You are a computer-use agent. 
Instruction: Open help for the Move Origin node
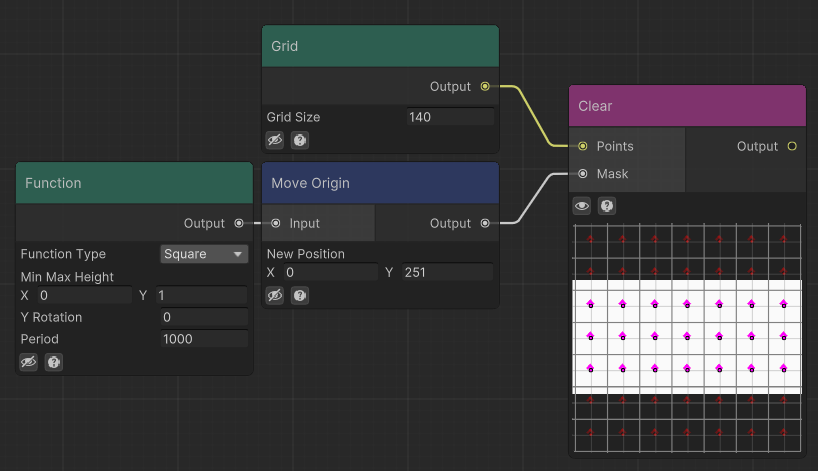click(299, 296)
